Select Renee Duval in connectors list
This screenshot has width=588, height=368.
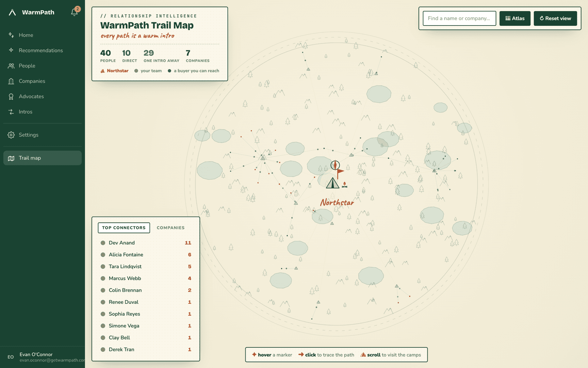point(146,302)
